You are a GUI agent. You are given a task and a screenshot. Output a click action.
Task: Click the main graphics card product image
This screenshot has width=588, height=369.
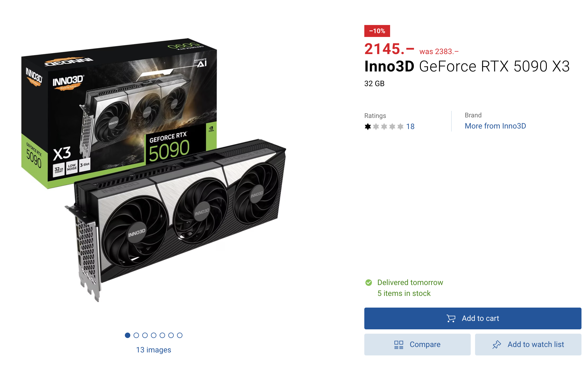[x=154, y=170]
